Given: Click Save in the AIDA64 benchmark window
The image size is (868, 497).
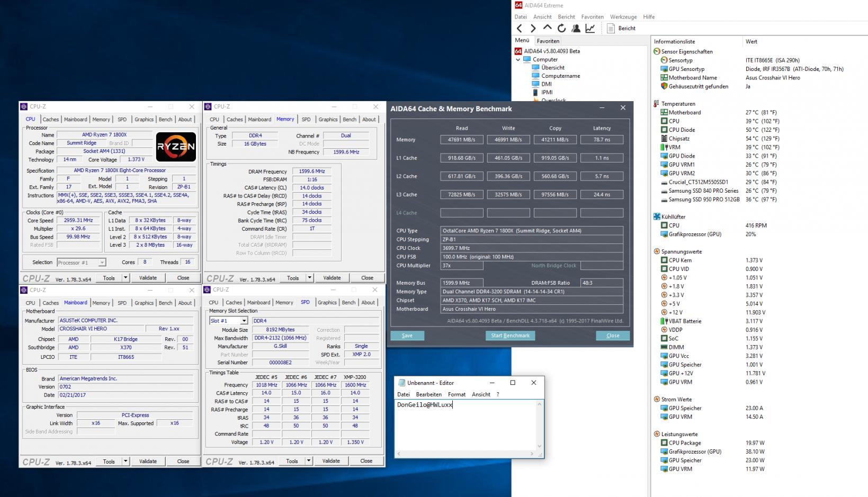Looking at the screenshot, I should pyautogui.click(x=407, y=336).
